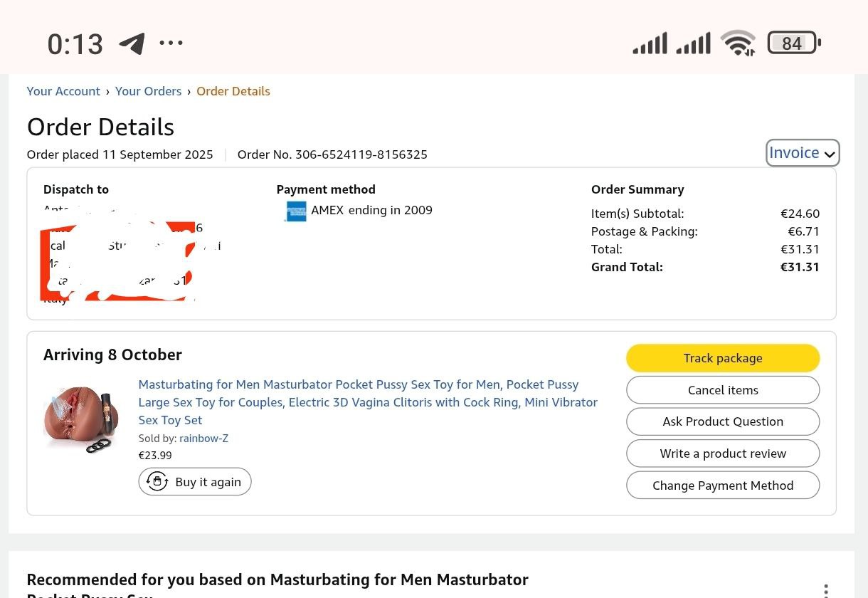This screenshot has width=868, height=598.
Task: Visit the rainbow-Z seller link
Action: [203, 439]
